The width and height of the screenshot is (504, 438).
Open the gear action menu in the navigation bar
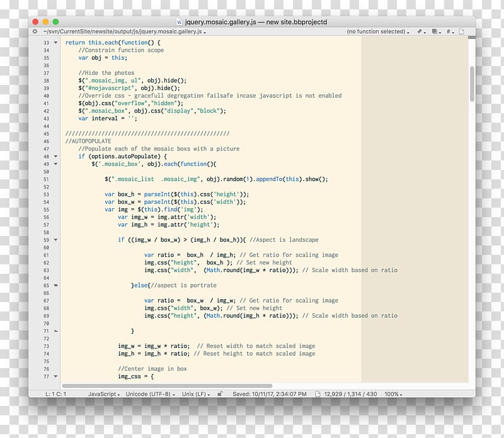[35, 31]
